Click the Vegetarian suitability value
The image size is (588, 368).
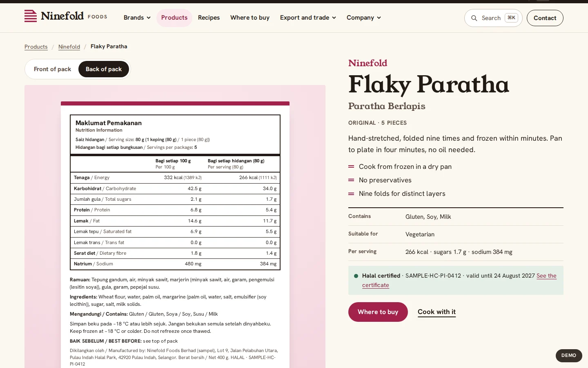tap(420, 234)
